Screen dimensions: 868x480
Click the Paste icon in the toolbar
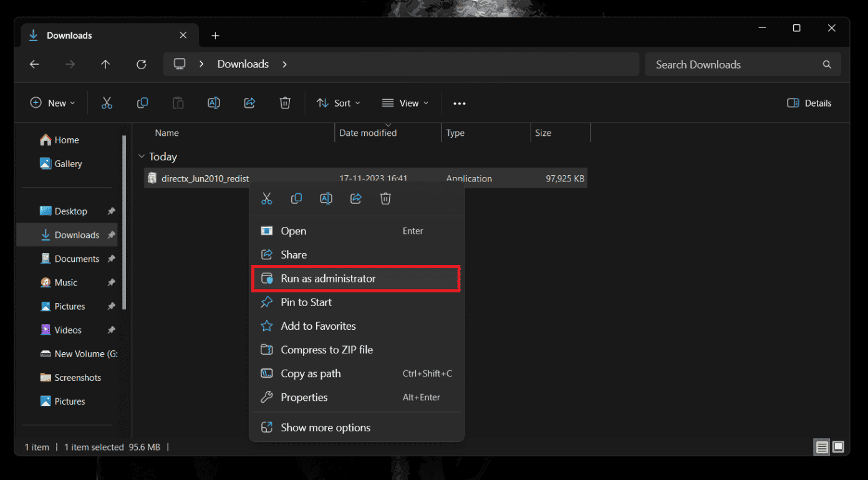click(178, 103)
